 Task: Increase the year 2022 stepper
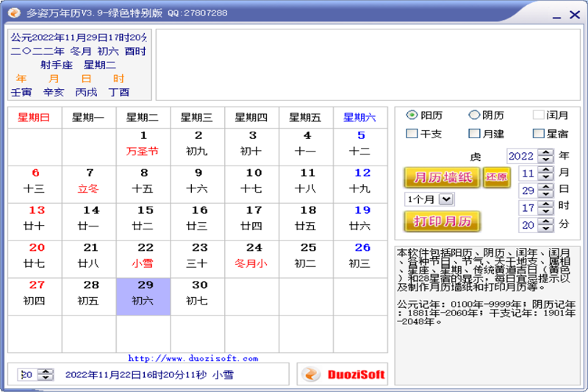point(545,152)
